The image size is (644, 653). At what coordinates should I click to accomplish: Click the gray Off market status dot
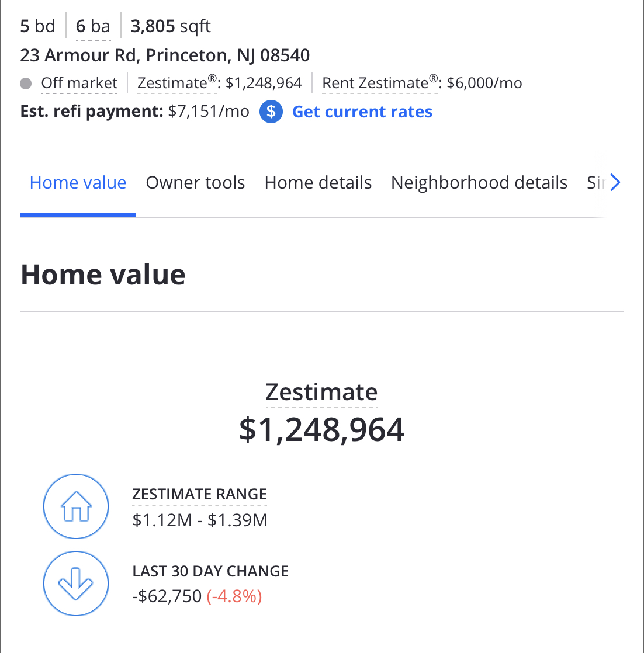pyautogui.click(x=26, y=84)
